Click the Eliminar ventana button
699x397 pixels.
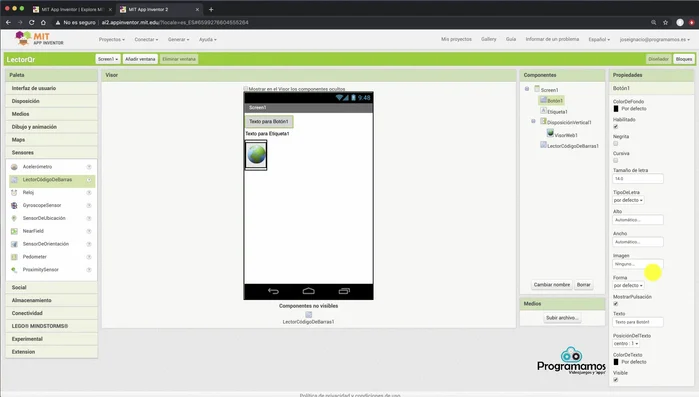[179, 59]
